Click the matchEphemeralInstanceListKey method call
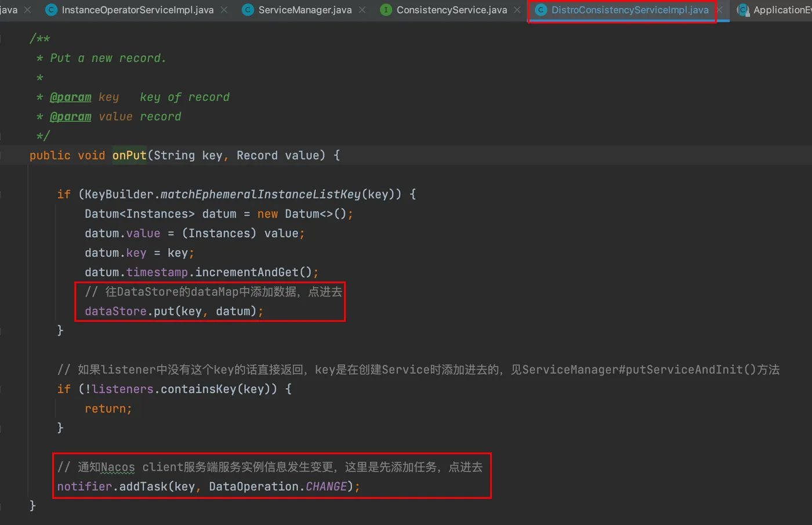The image size is (812, 525). pyautogui.click(x=260, y=194)
